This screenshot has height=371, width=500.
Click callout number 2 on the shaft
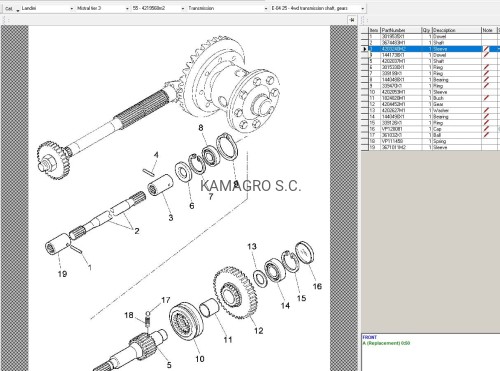(x=137, y=231)
